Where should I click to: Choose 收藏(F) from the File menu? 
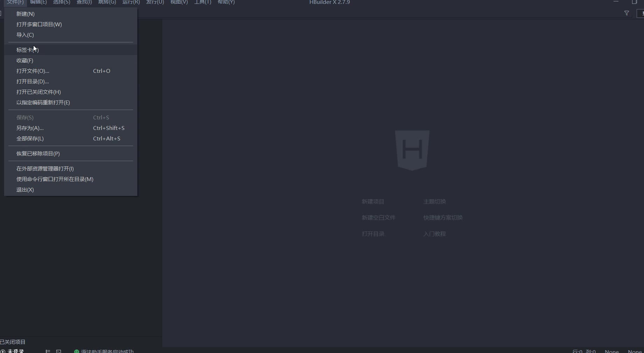(71, 61)
